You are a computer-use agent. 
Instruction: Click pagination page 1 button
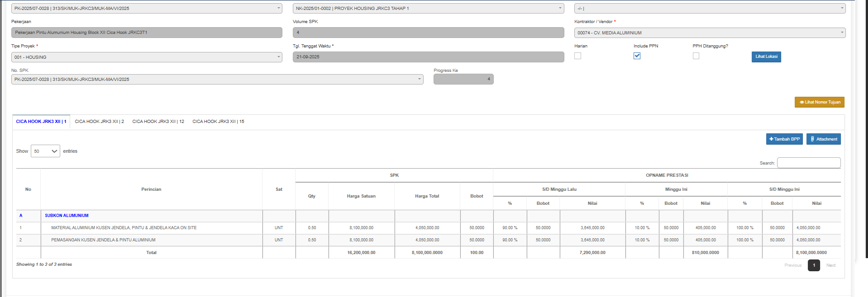814,265
